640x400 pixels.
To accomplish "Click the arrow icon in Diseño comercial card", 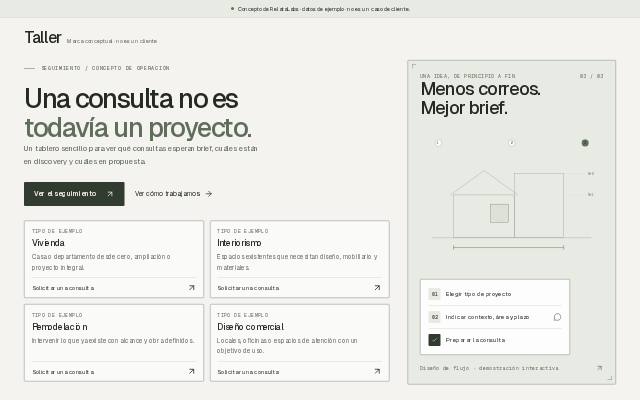I will click(x=377, y=371).
